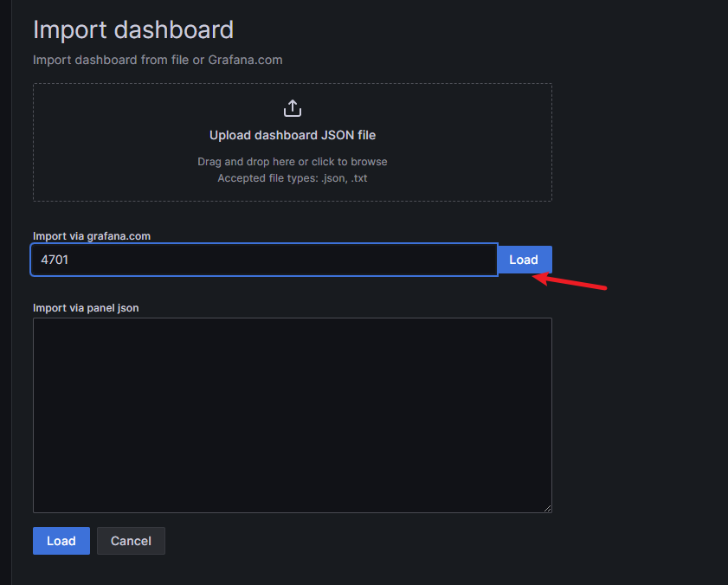Click the upload arrow icon
The image size is (728, 585).
pos(293,108)
